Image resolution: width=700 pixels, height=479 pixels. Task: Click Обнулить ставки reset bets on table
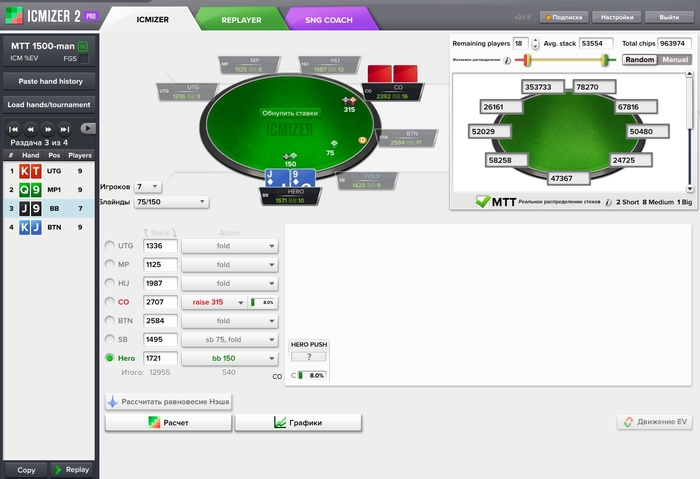tap(290, 113)
